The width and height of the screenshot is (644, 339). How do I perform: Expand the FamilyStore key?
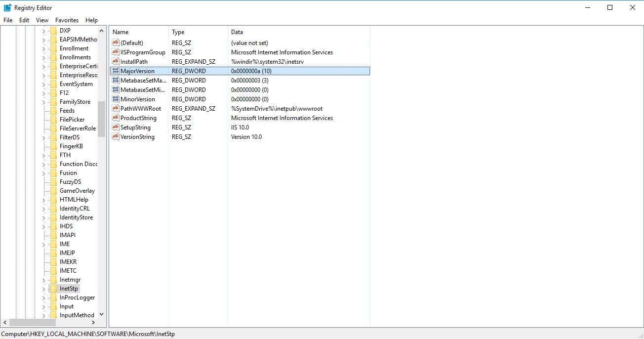tap(43, 102)
